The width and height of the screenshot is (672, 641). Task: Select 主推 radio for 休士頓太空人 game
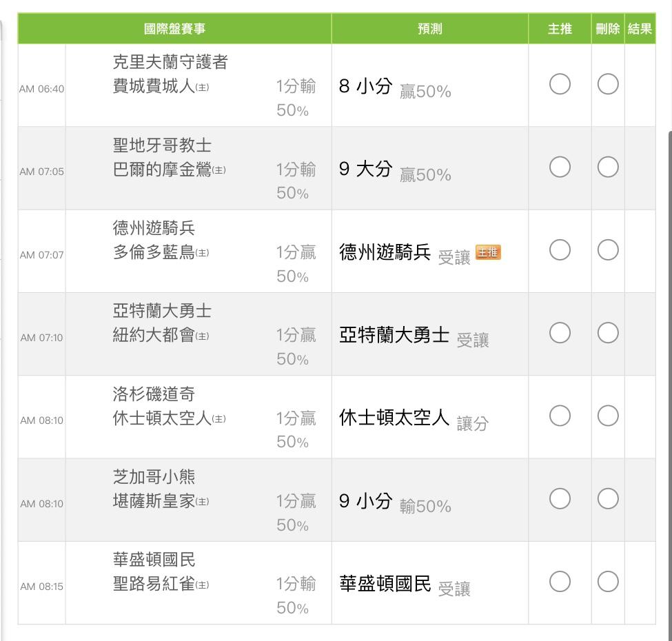tap(560, 416)
